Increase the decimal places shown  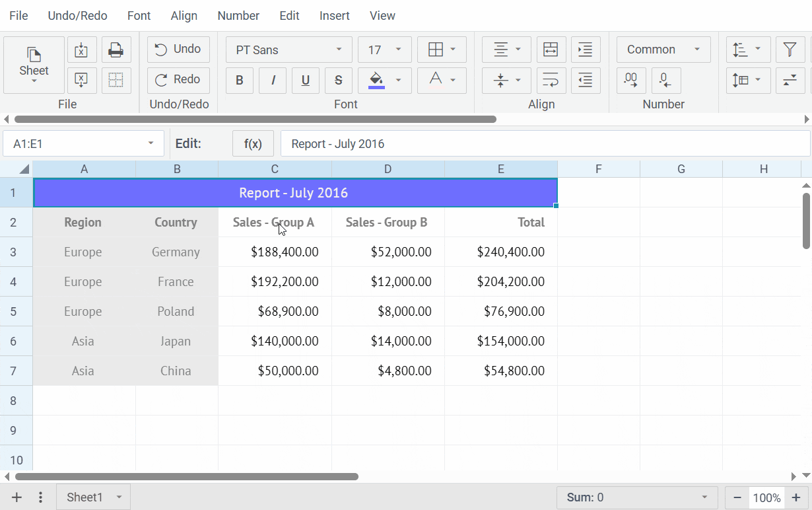coord(630,80)
